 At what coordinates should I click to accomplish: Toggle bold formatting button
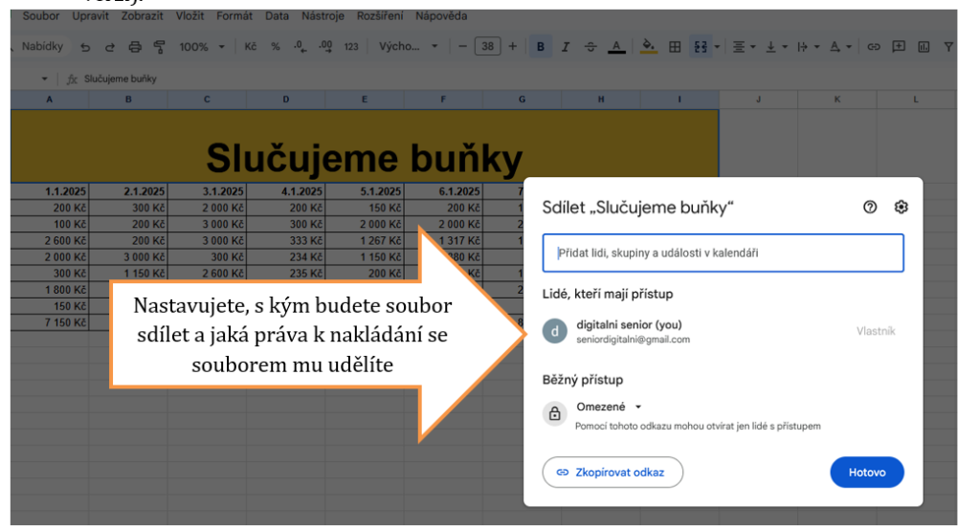tap(541, 47)
